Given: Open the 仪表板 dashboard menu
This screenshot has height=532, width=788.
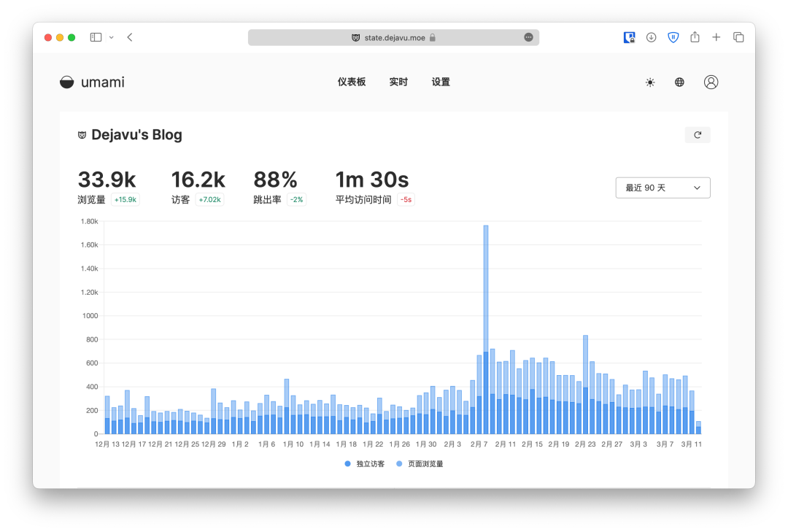Looking at the screenshot, I should pos(351,82).
